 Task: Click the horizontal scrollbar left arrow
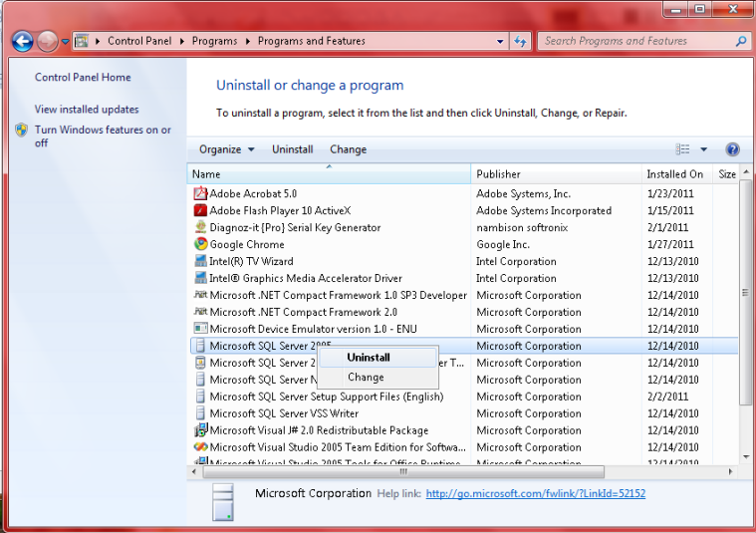pyautogui.click(x=194, y=472)
